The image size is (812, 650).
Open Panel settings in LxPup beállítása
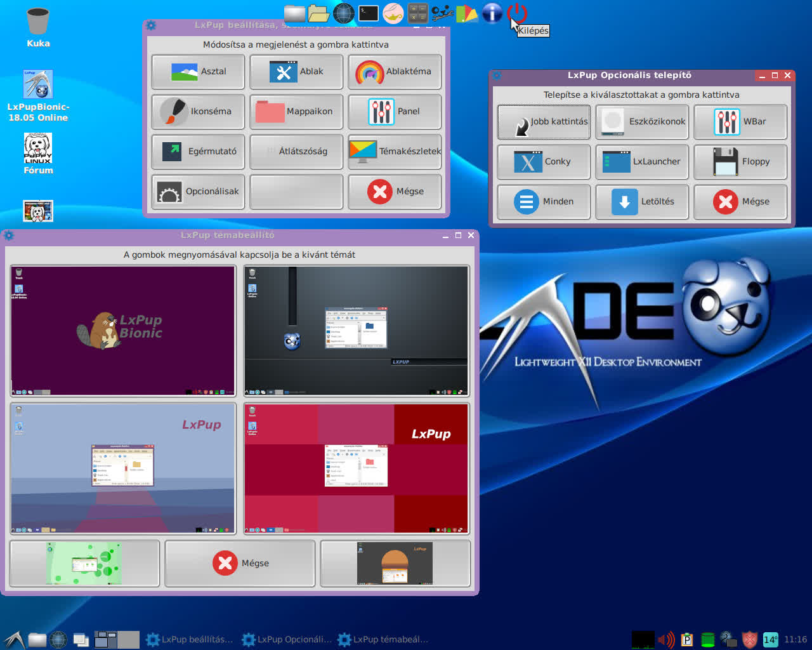point(395,112)
